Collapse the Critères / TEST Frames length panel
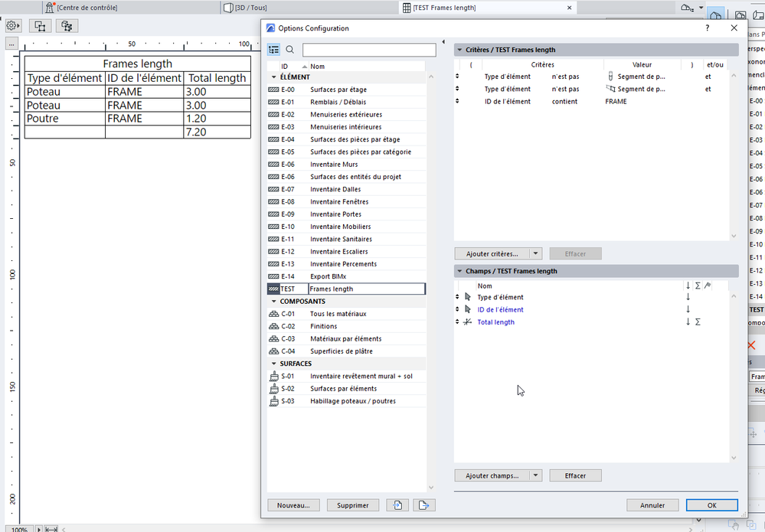 click(459, 50)
